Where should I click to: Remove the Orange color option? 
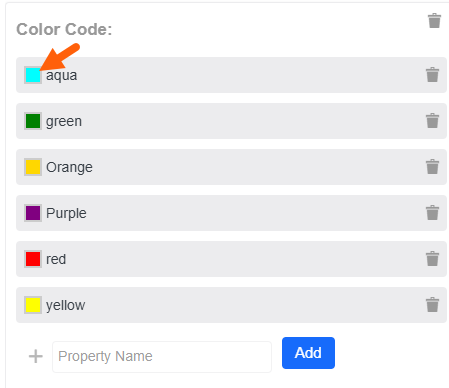(x=432, y=167)
